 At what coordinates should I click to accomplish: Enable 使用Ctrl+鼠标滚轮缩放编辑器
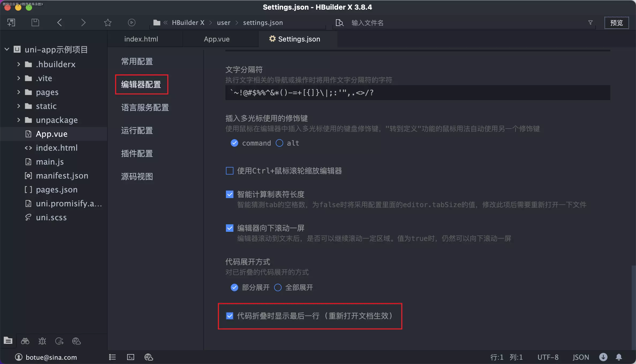pos(229,170)
